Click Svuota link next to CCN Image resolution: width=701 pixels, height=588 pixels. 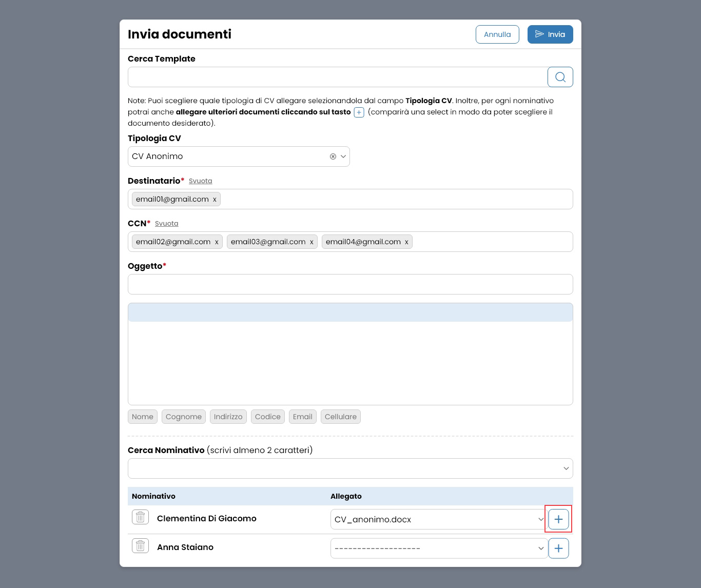[166, 224]
